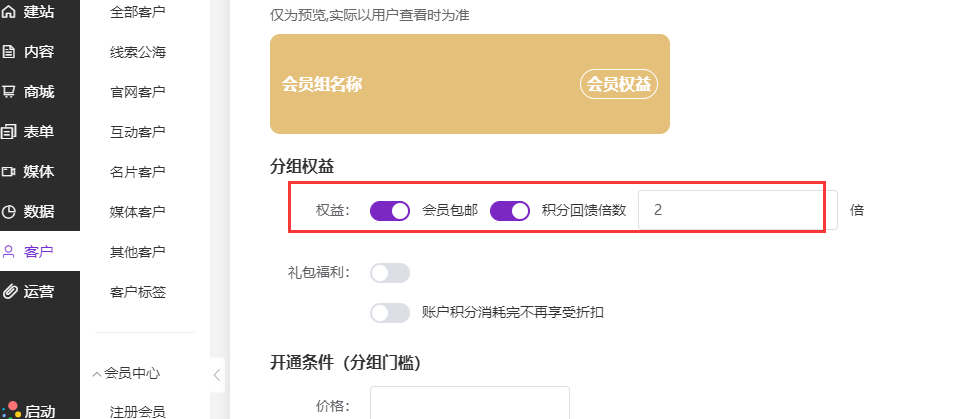Click the 媒体 video camera icon
The image size is (958, 419).
point(9,172)
